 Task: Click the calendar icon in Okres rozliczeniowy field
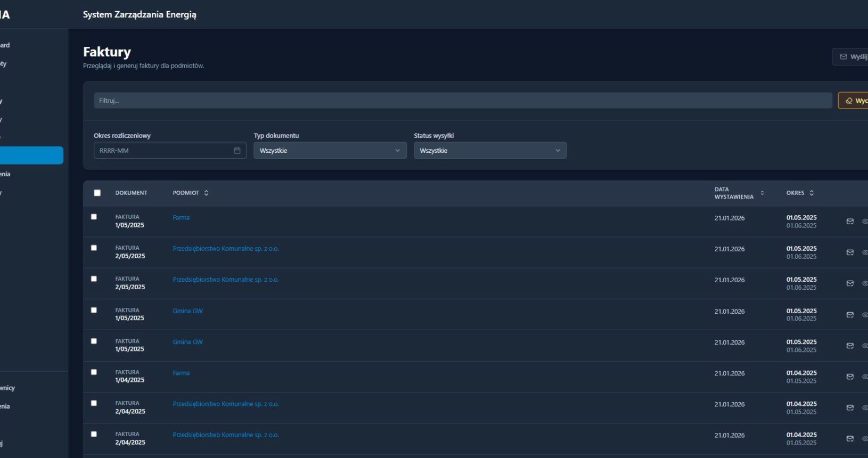237,151
